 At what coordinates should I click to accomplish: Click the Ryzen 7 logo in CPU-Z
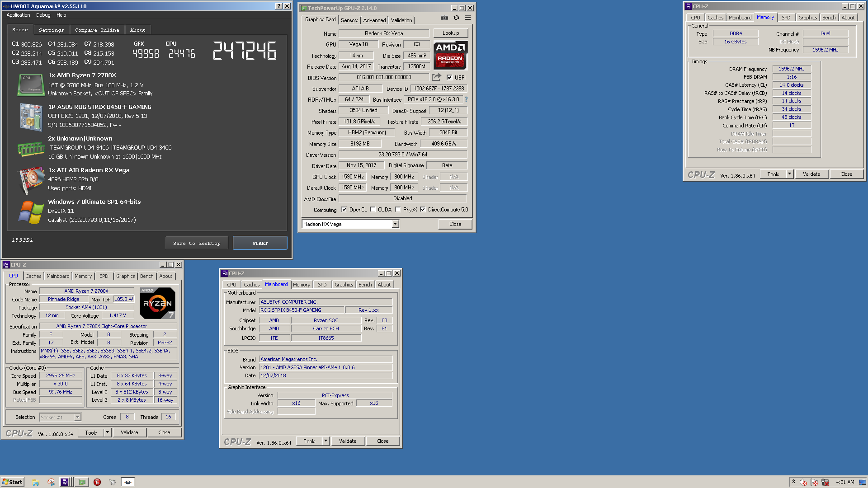[x=157, y=303]
